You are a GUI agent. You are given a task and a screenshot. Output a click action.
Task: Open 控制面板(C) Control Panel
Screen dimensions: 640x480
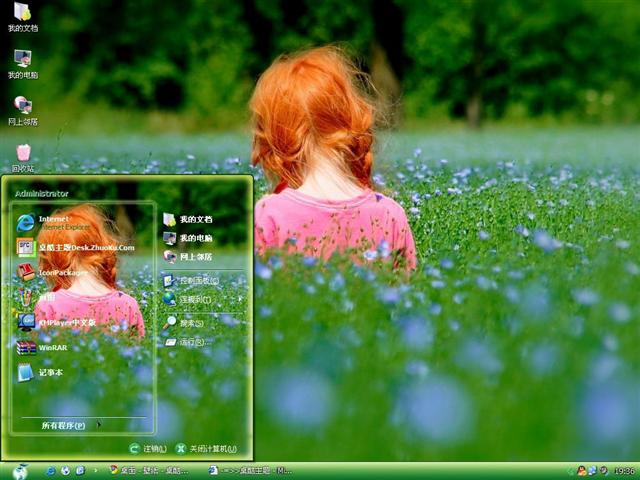(191, 281)
